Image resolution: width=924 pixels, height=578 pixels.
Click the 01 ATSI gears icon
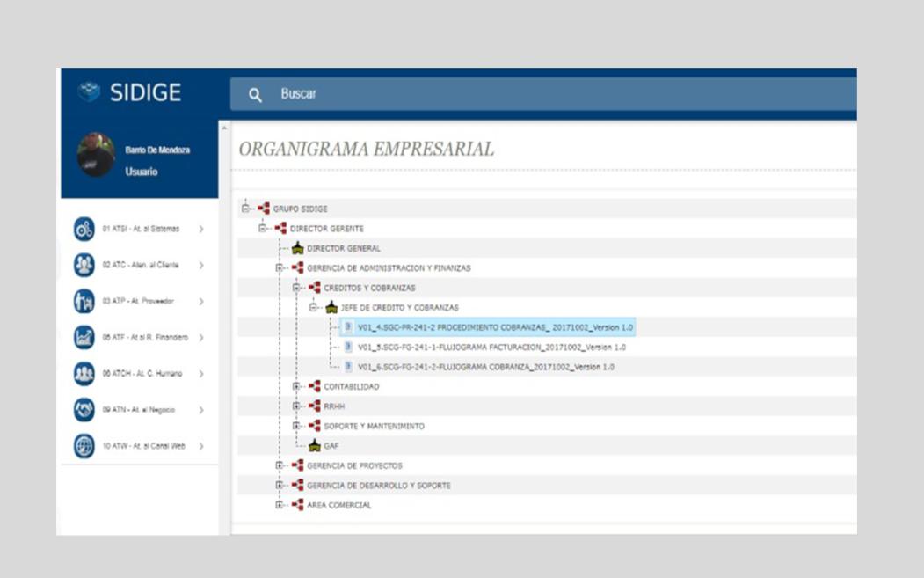coord(84,229)
